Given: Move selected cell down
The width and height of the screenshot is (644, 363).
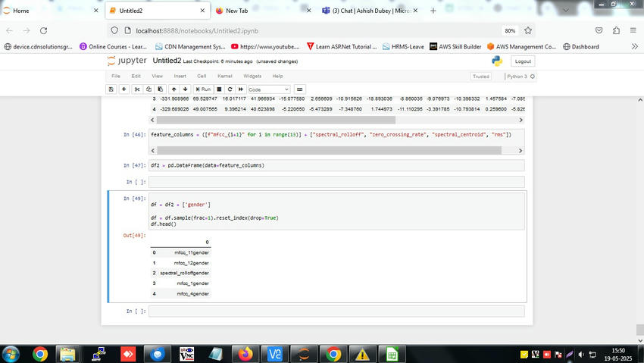Looking at the screenshot, I should (x=185, y=89).
